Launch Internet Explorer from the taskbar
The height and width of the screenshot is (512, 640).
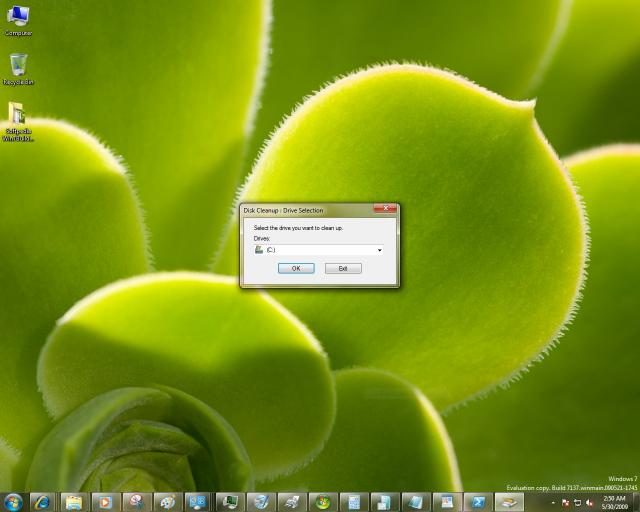point(42,501)
